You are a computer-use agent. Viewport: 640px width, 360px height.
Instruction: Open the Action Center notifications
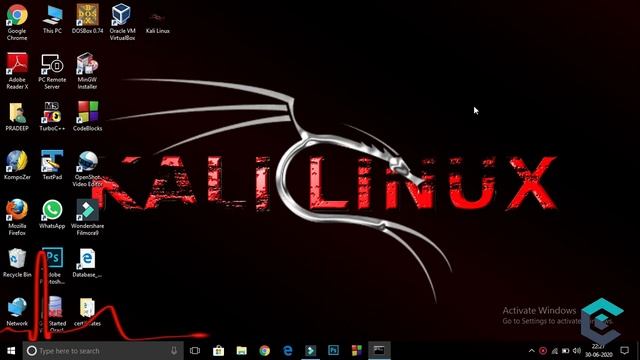pos(624,351)
